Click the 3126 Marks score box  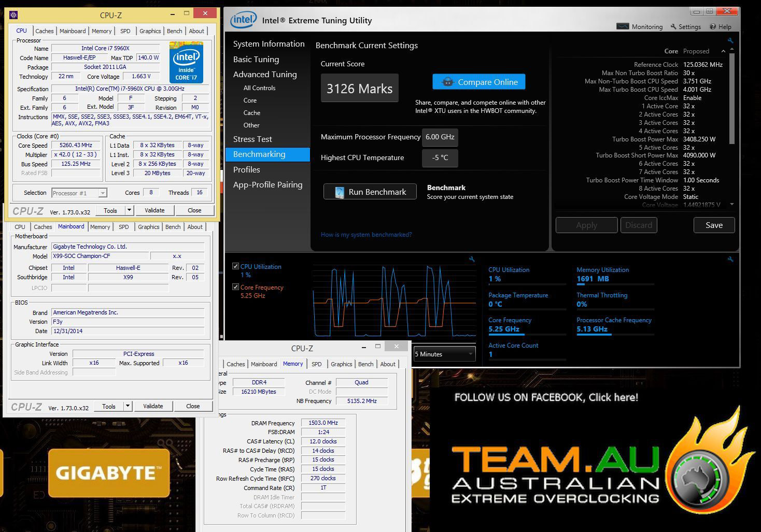tap(359, 89)
